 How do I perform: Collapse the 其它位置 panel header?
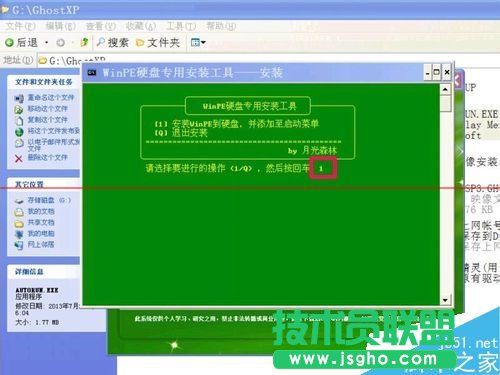click(44, 184)
